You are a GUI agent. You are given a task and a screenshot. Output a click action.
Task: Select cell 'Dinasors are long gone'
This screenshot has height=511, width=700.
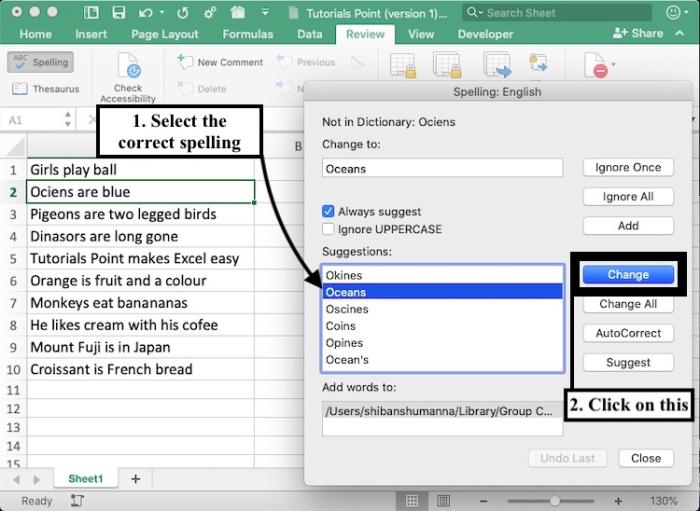(x=141, y=236)
